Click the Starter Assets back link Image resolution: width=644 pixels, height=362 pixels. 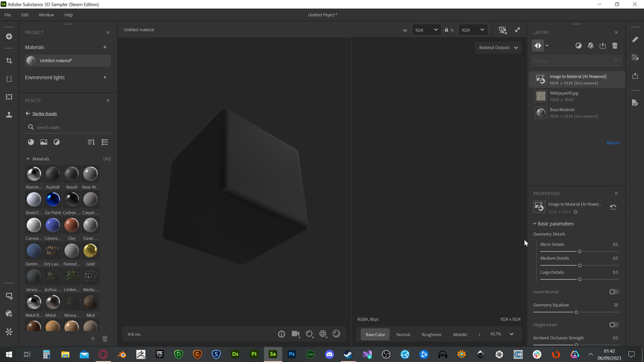tap(44, 113)
